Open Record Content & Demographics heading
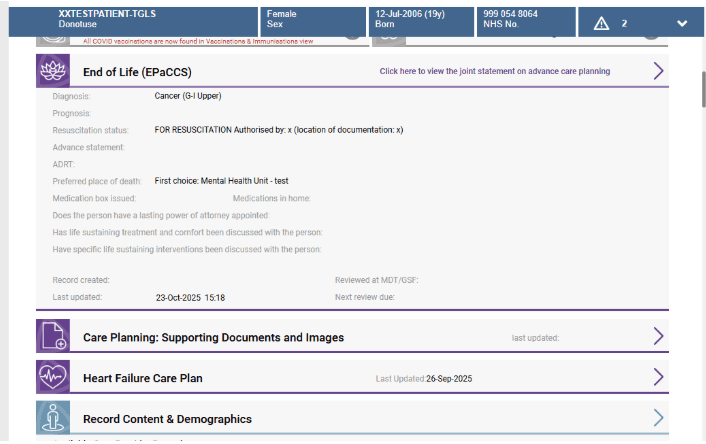706x444 pixels. pyautogui.click(x=167, y=419)
